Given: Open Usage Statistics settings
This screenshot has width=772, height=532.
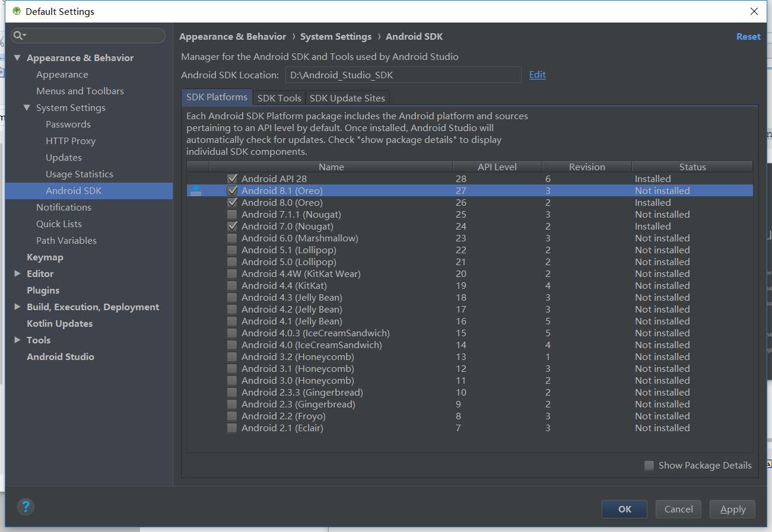Looking at the screenshot, I should click(80, 174).
